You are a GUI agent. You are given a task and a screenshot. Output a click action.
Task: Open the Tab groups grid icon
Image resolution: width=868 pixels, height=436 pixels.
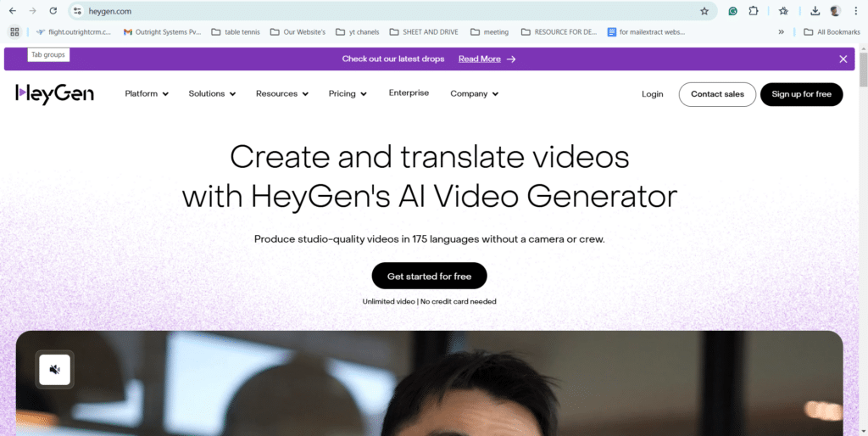pos(15,32)
